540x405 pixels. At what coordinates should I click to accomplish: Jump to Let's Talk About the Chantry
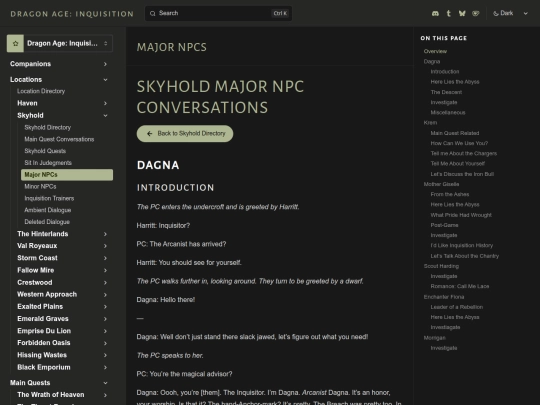465,256
